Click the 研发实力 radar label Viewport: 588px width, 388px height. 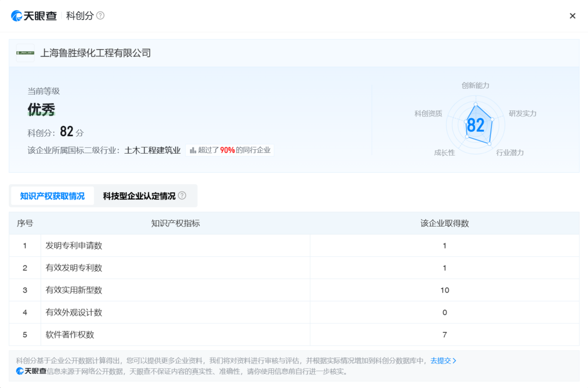tap(522, 113)
